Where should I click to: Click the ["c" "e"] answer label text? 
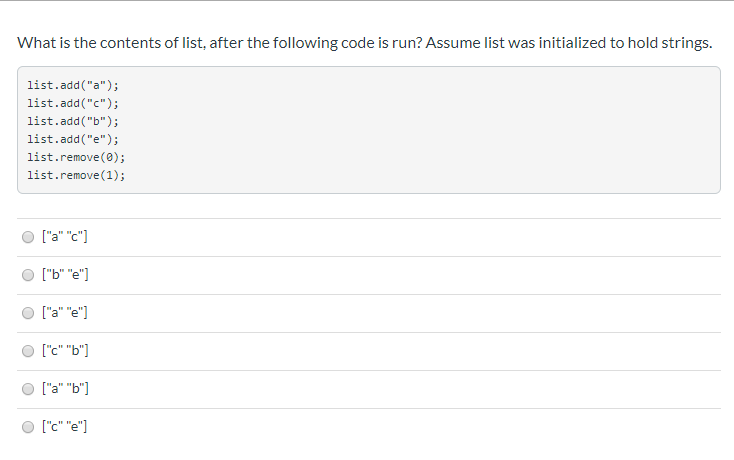65,426
